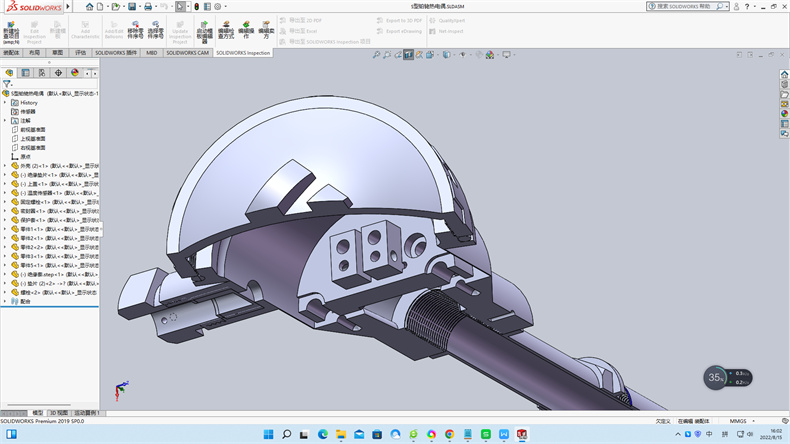Click the filter icon above the feature tree
The width and height of the screenshot is (790, 444).
[x=7, y=84]
